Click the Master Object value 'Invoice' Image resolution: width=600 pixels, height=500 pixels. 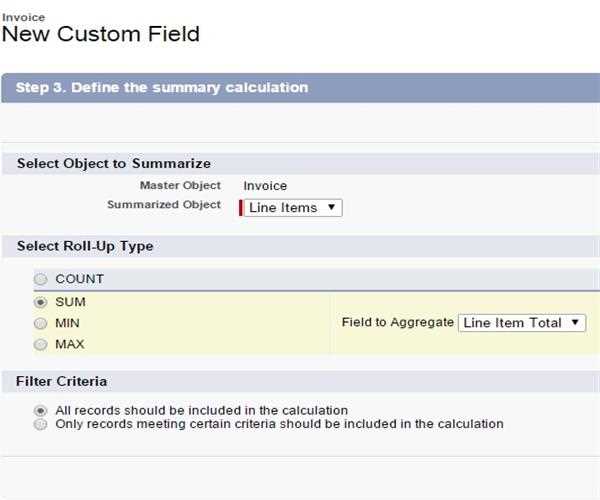(265, 186)
